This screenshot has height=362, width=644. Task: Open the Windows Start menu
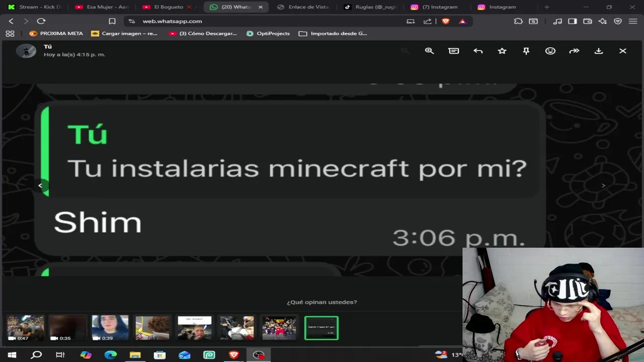point(12,355)
